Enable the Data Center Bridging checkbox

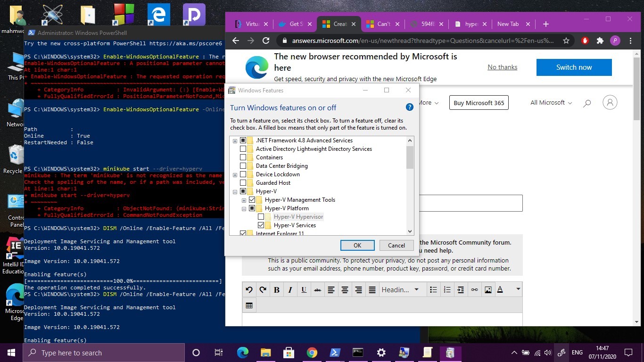click(243, 166)
